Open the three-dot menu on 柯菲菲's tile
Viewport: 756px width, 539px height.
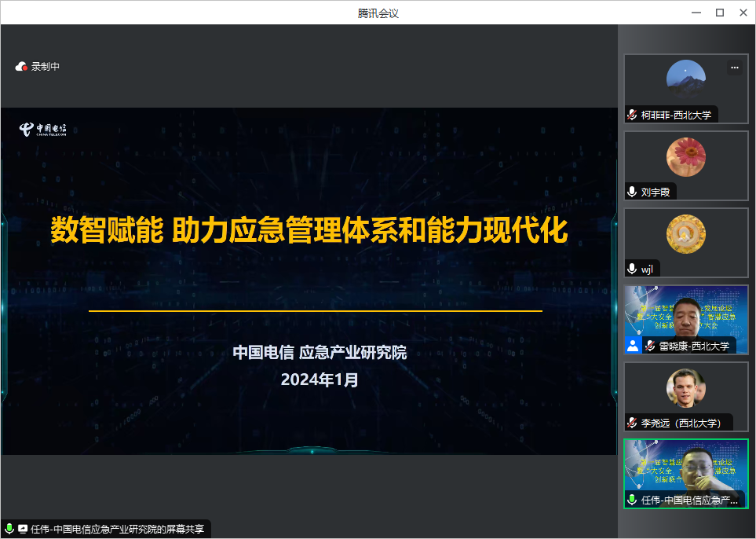(x=735, y=68)
